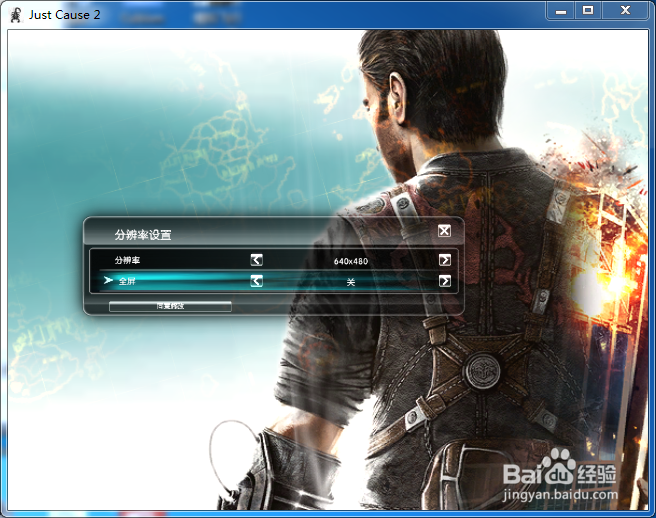Close the 分辨率设置 dialog with its X
Screen dimensions: 656x518
point(444,231)
